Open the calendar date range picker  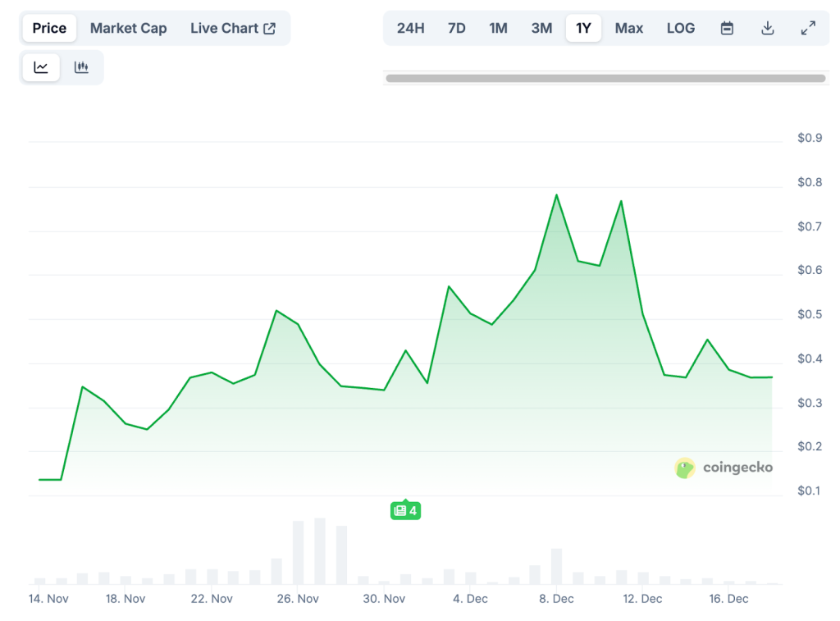[x=727, y=28]
